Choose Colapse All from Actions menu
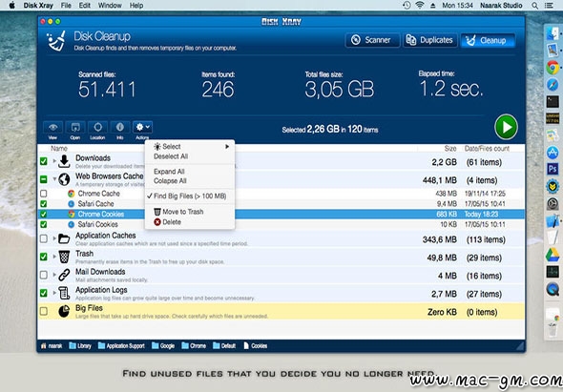This screenshot has width=563, height=392. coord(190,181)
